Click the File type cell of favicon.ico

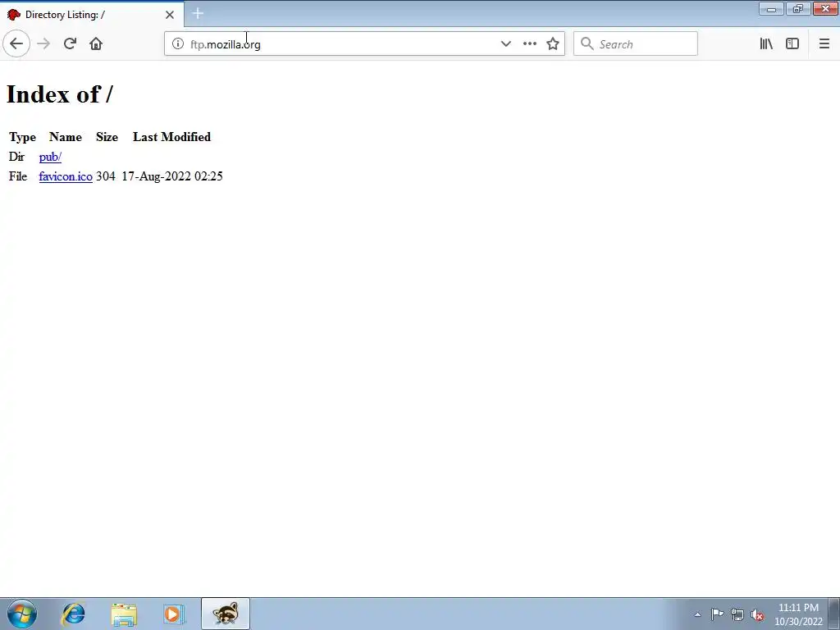click(18, 176)
